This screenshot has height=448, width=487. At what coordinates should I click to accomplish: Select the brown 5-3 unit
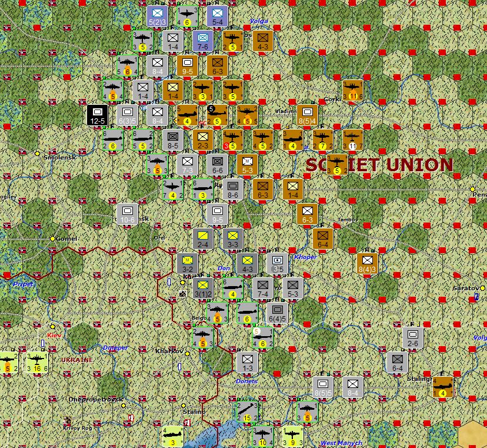point(247,164)
